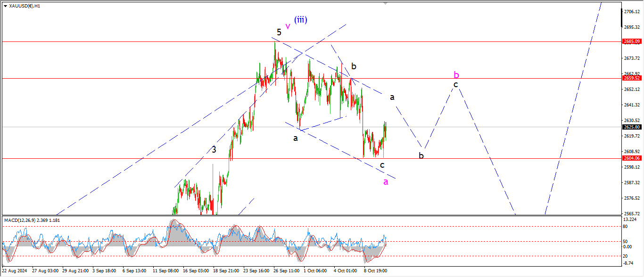Select the black 5 wave label at the peak
The image size is (644, 277).
tap(279, 33)
